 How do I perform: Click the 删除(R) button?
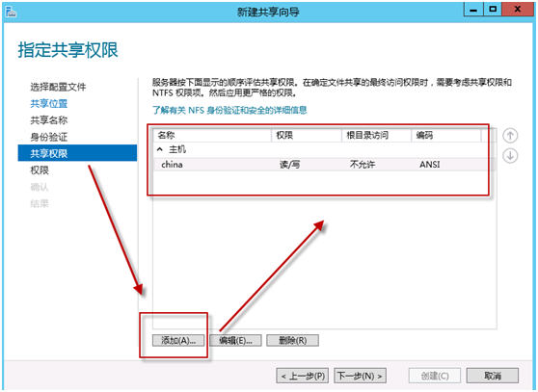coord(293,341)
